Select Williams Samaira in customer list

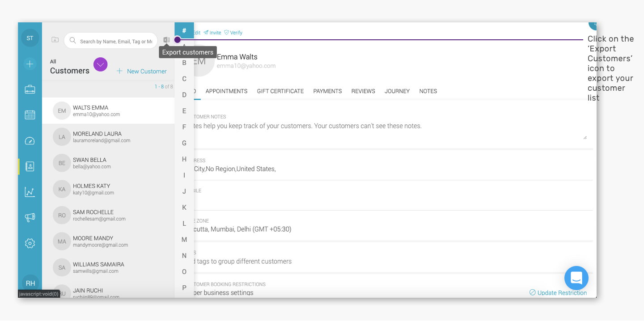[x=108, y=268]
